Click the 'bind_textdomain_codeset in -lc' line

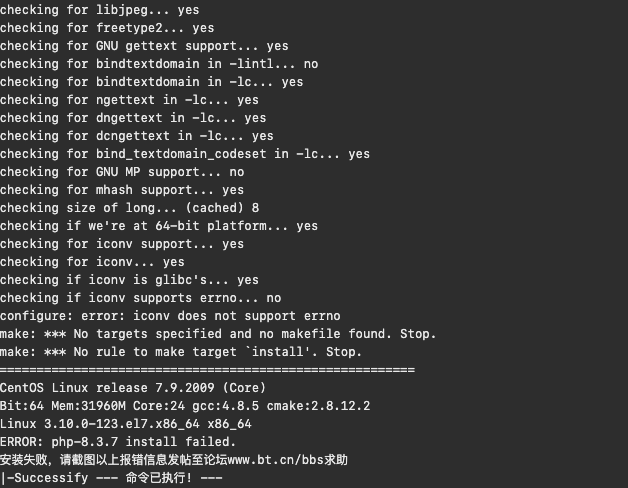(185, 154)
